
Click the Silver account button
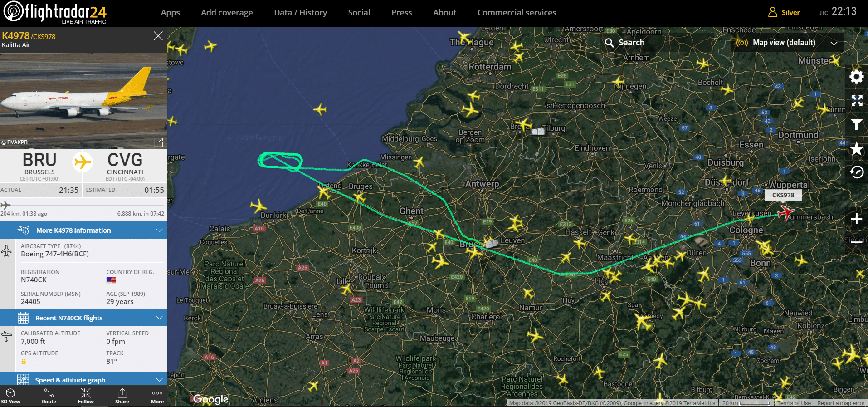(784, 12)
